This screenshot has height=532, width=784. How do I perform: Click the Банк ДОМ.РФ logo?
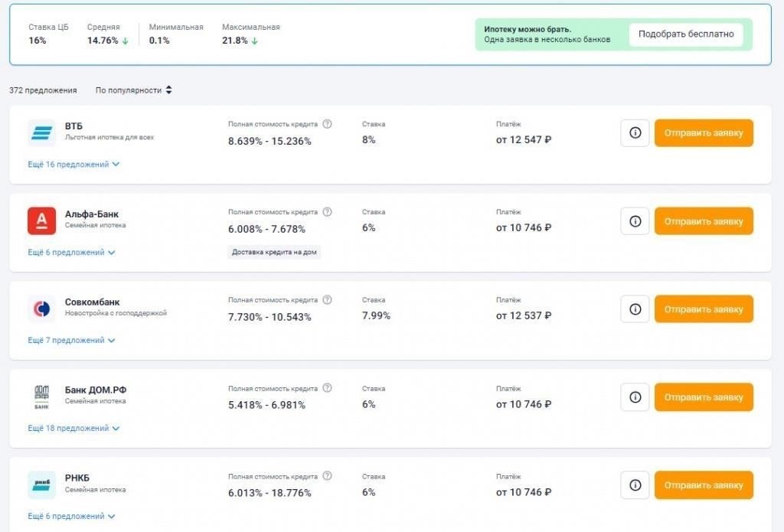41,397
